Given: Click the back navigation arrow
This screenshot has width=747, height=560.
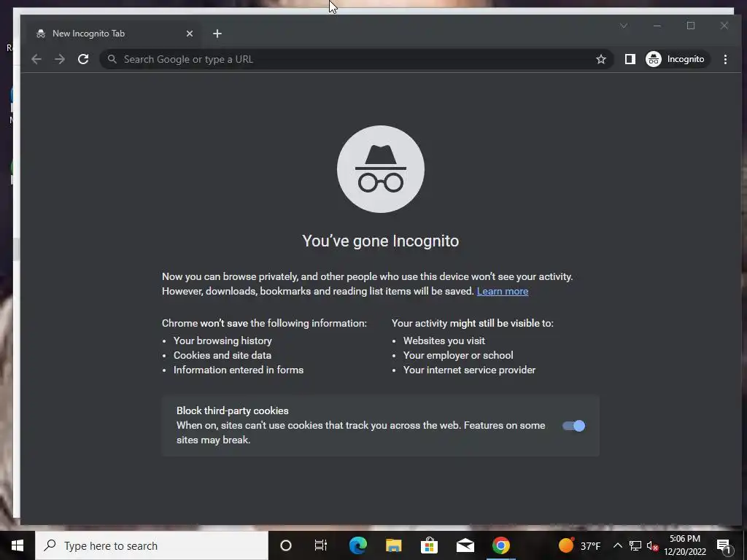Looking at the screenshot, I should (x=36, y=59).
